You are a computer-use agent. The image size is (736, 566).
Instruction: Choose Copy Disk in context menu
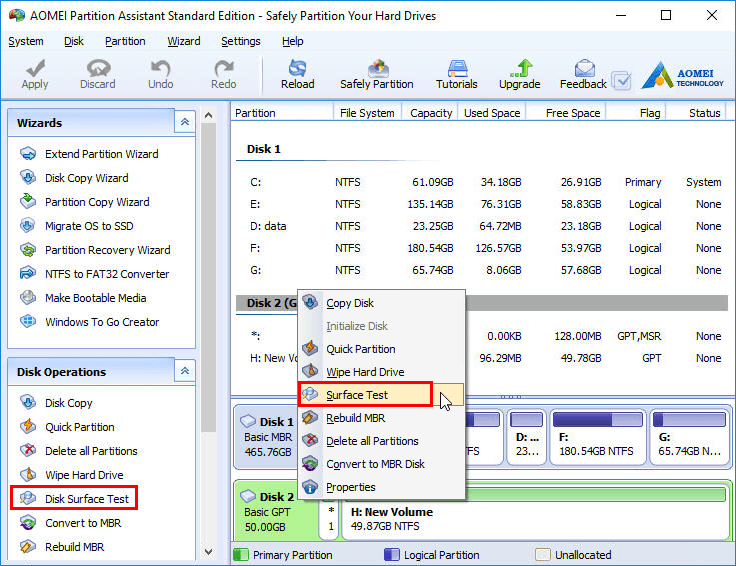[x=382, y=303]
